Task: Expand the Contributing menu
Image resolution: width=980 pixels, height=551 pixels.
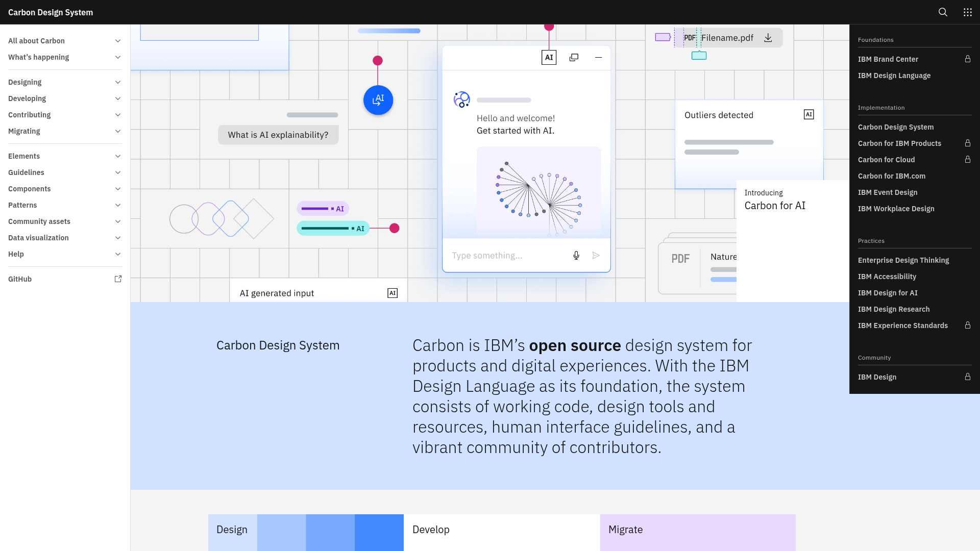Action: 65,115
